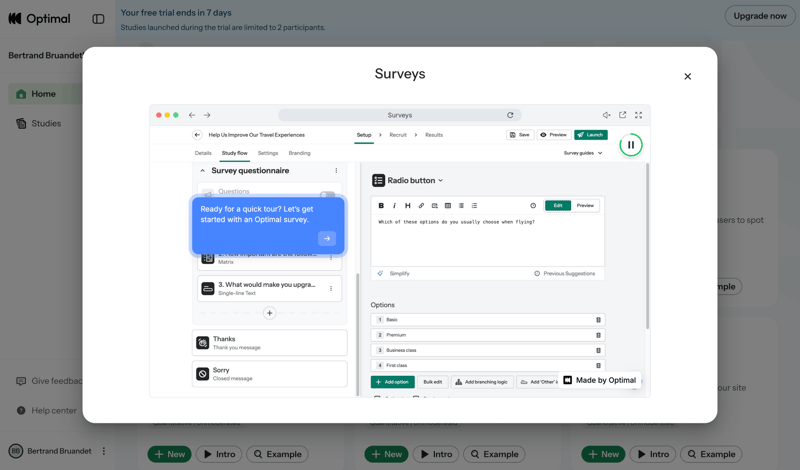
Task: Open the Radio button question type dropdown
Action: coord(408,181)
